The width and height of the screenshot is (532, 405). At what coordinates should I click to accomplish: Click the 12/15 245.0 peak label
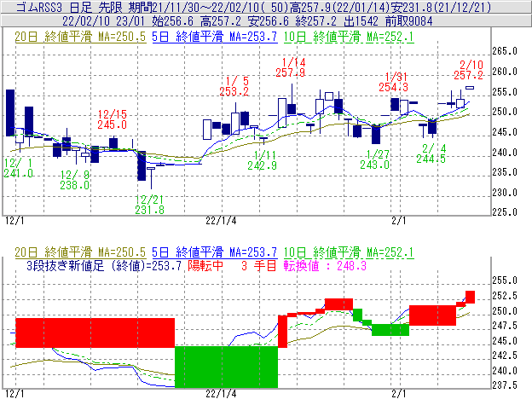pyautogui.click(x=113, y=119)
